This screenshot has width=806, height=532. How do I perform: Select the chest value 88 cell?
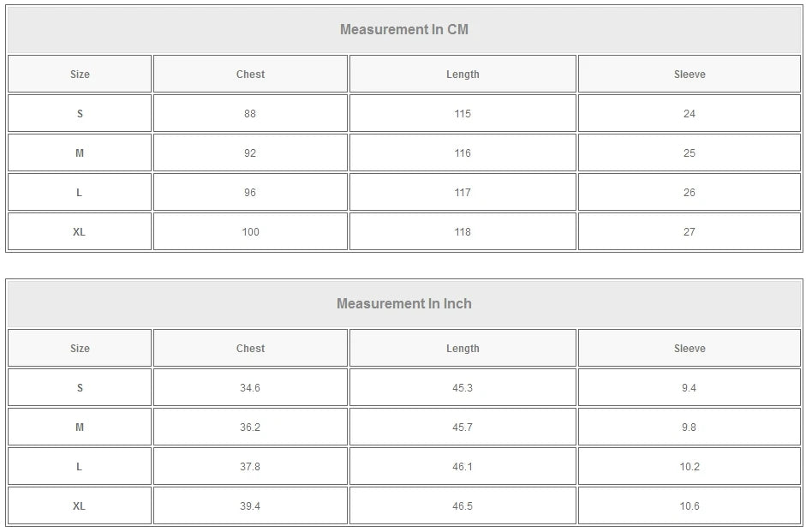tap(250, 114)
